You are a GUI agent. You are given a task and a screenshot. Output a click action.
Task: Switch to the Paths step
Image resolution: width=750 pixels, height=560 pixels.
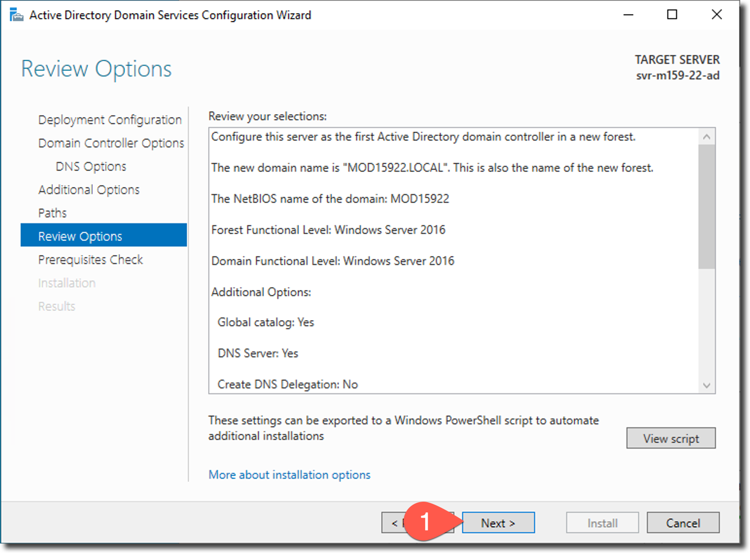coord(53,213)
